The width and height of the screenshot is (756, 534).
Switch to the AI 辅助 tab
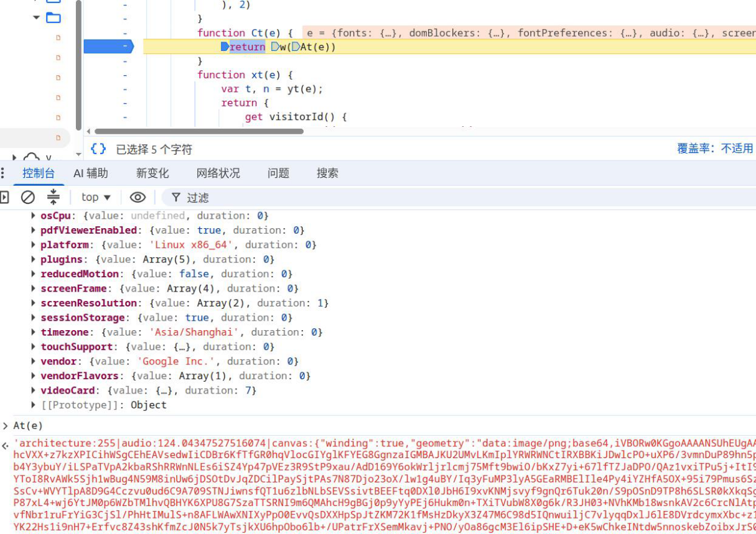pos(91,173)
